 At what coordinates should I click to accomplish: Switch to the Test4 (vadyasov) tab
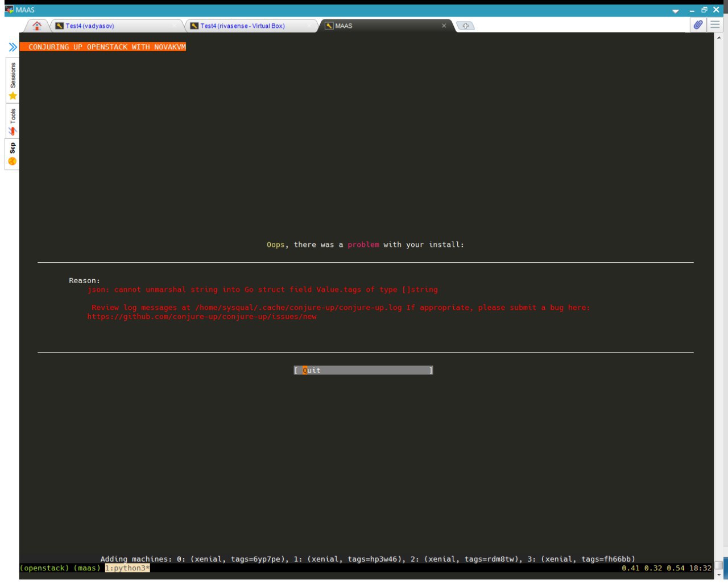click(115, 26)
